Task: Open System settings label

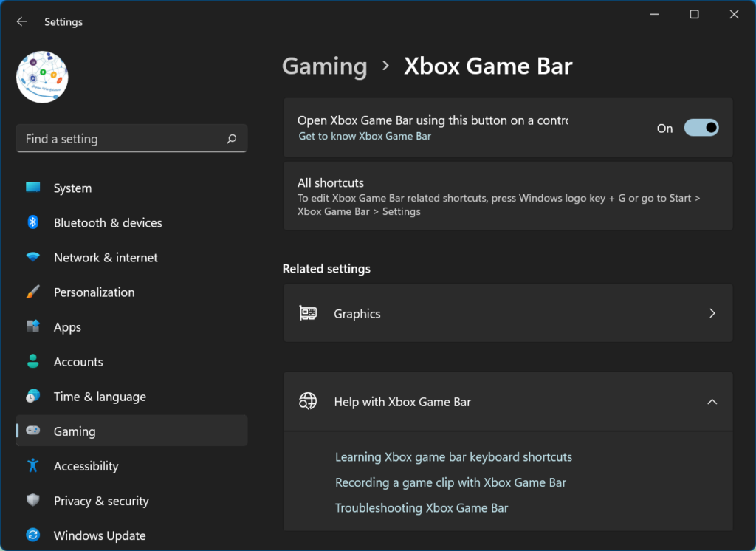Action: click(x=73, y=188)
